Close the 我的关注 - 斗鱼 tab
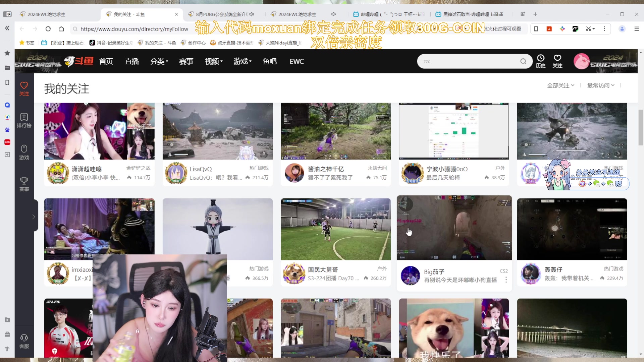The width and height of the screenshot is (644, 362). point(176,14)
